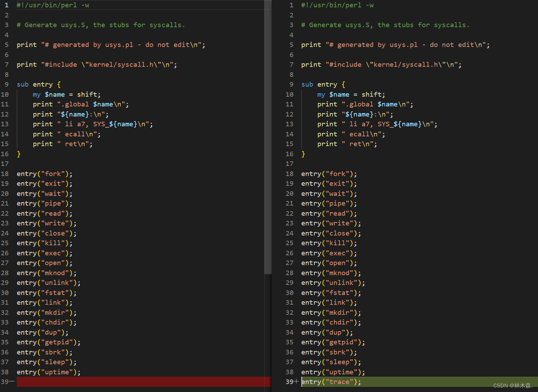The height and width of the screenshot is (392, 538).
Task: Click the closing brace on right line 16
Action: click(x=303, y=154)
